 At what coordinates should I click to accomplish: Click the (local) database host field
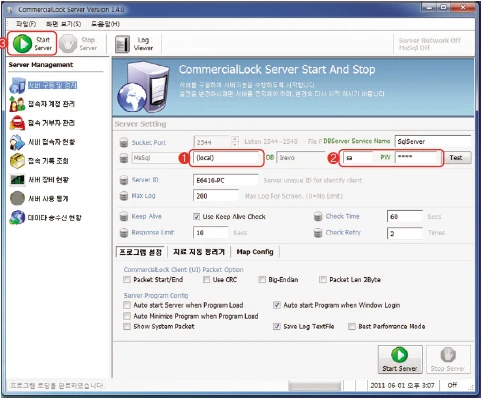(227, 158)
